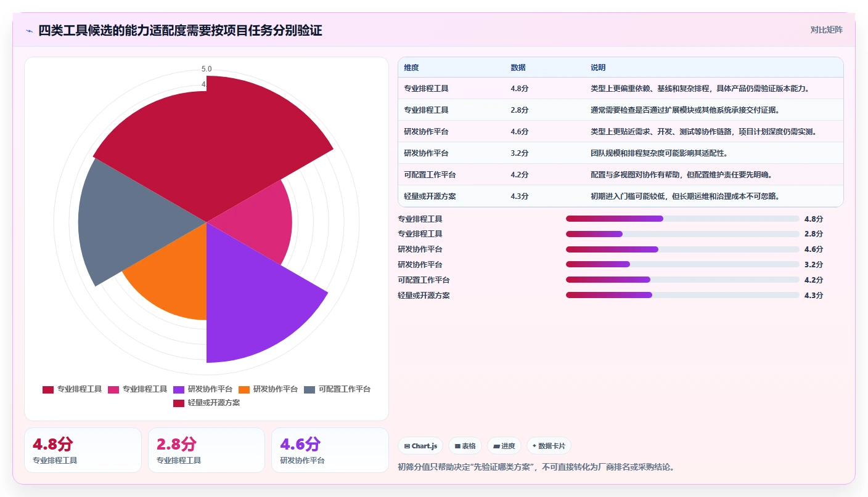Click the progress bar showing 4.6分

(682, 249)
